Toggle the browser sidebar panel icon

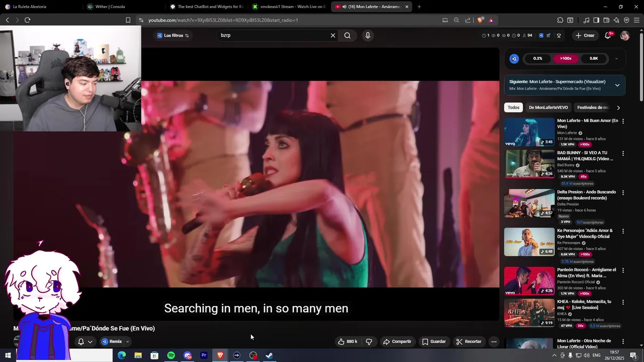click(596, 20)
